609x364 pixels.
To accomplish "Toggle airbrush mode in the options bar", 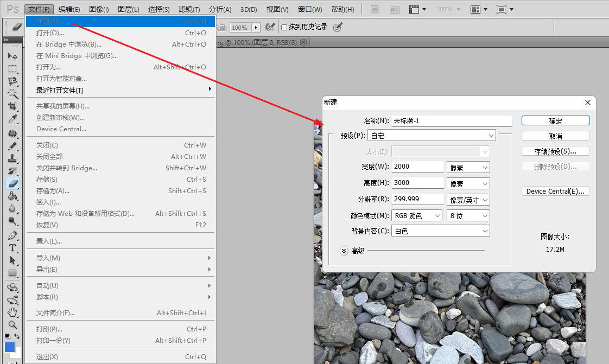I will [x=270, y=27].
